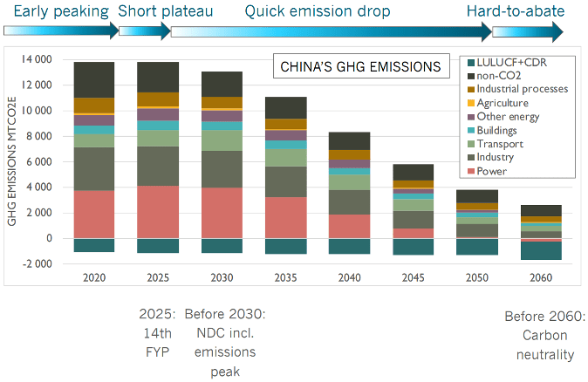Select the non-CO2 legend swatch
Viewport: 588px width, 382px height.
[x=472, y=76]
